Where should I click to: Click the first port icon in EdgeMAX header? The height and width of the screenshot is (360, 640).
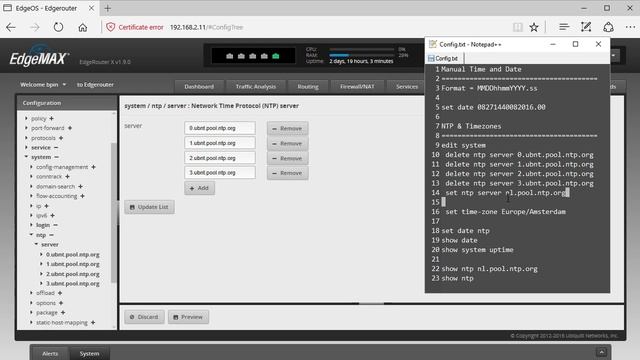pyautogui.click(x=229, y=56)
